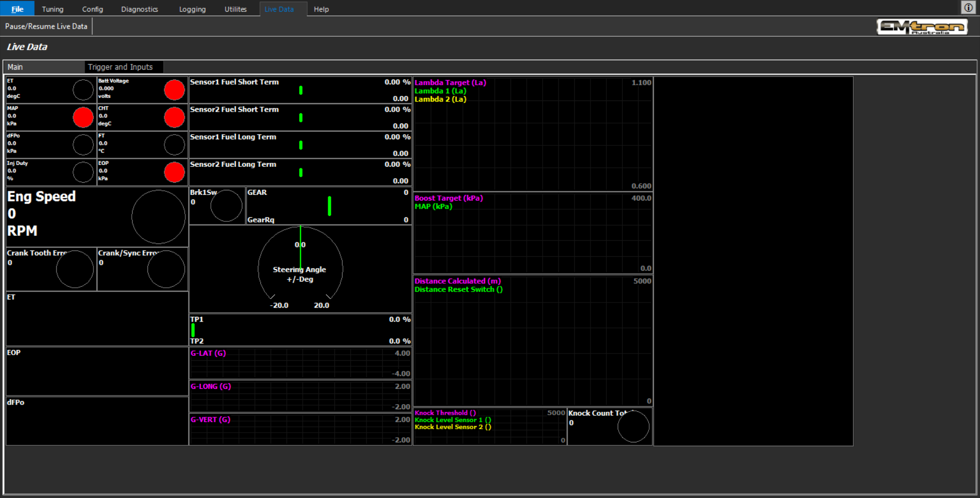Screen dimensions: 980x498
Task: Select Distance Reset Switch legend label
Action: pos(458,289)
